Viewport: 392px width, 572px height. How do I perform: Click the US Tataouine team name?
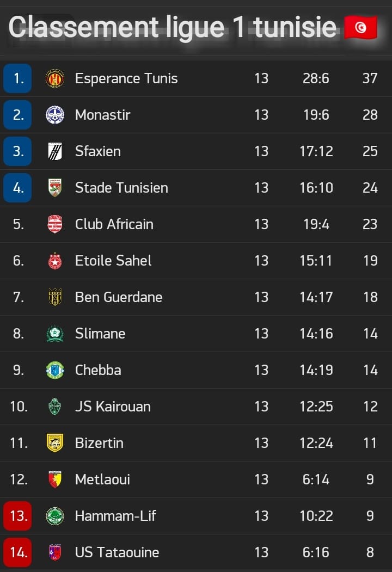click(x=117, y=552)
